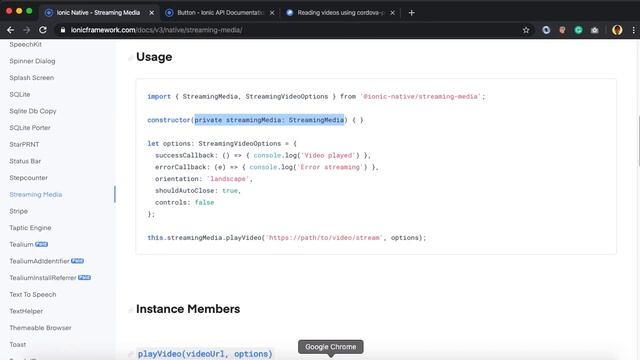Screen dimensions: 640x360
Task: Open SQLite in the sidebar
Action: (x=20, y=94)
